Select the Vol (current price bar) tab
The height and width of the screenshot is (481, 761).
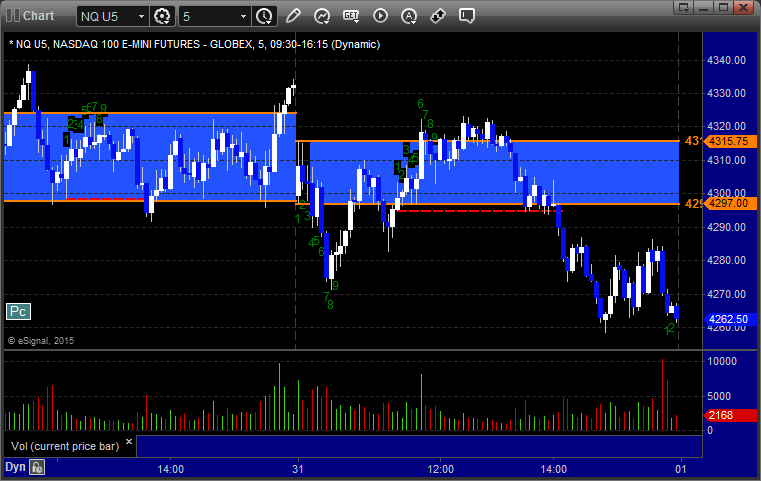65,446
